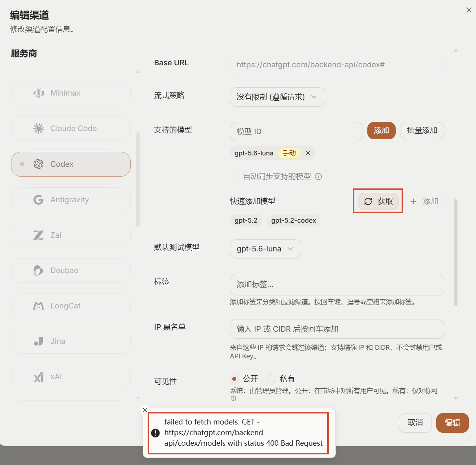Click the 服务商 heading
Screen dimensions: 476x465
tap(24, 54)
